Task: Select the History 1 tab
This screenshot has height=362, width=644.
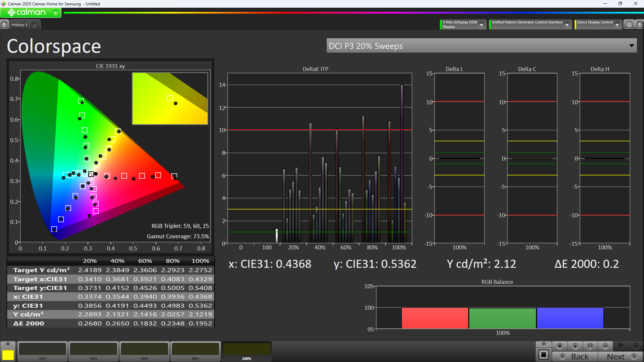Action: (19, 25)
